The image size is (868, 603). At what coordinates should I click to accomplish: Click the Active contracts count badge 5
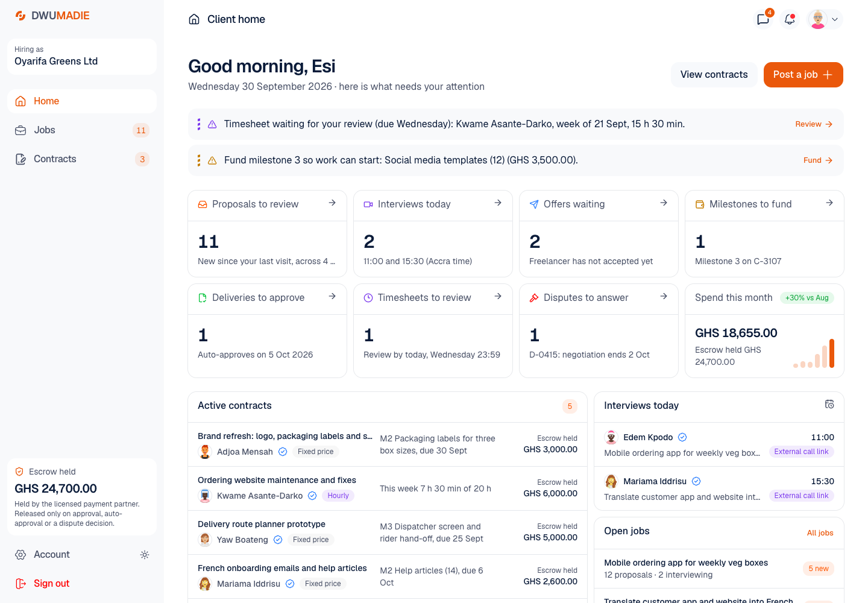point(570,406)
